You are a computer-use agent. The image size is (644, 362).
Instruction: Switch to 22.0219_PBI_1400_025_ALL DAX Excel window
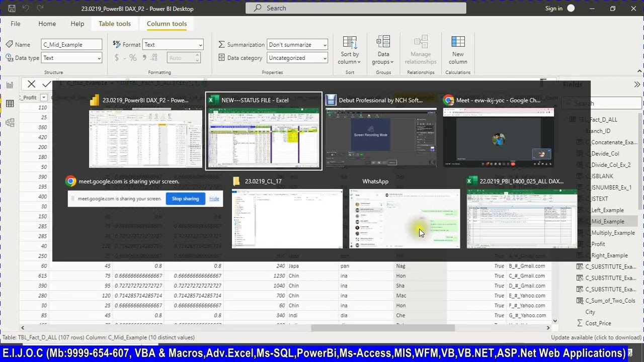pos(522,213)
